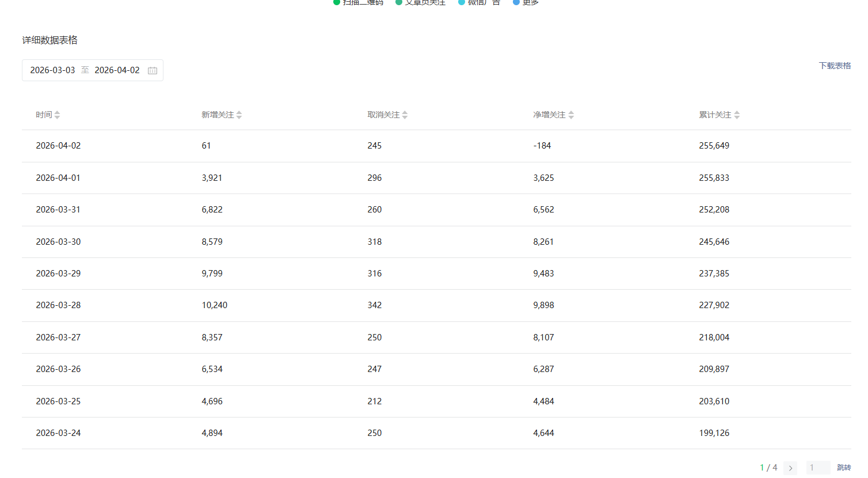Click the 时间 column header label
Viewport: 868px width, 478px height.
44,115
